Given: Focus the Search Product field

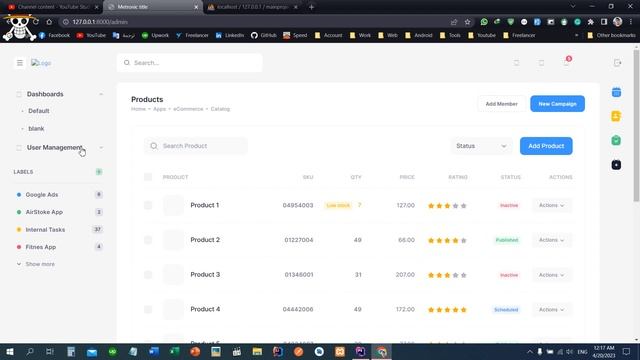Looking at the screenshot, I should 196,146.
